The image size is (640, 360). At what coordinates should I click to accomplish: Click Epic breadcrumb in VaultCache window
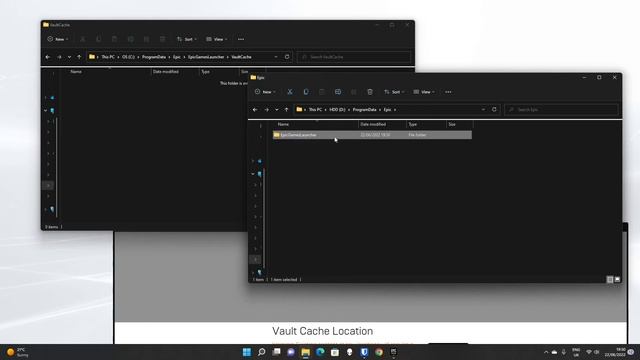[177, 57]
